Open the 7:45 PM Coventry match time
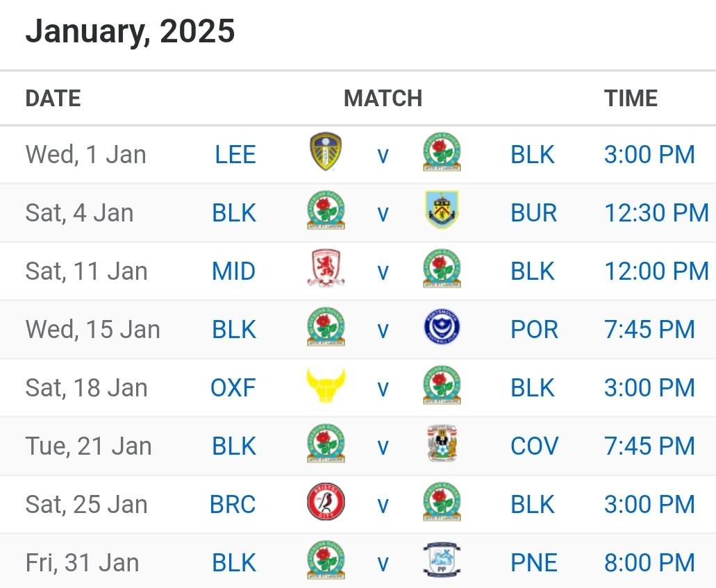This screenshot has height=588, width=716. [649, 446]
